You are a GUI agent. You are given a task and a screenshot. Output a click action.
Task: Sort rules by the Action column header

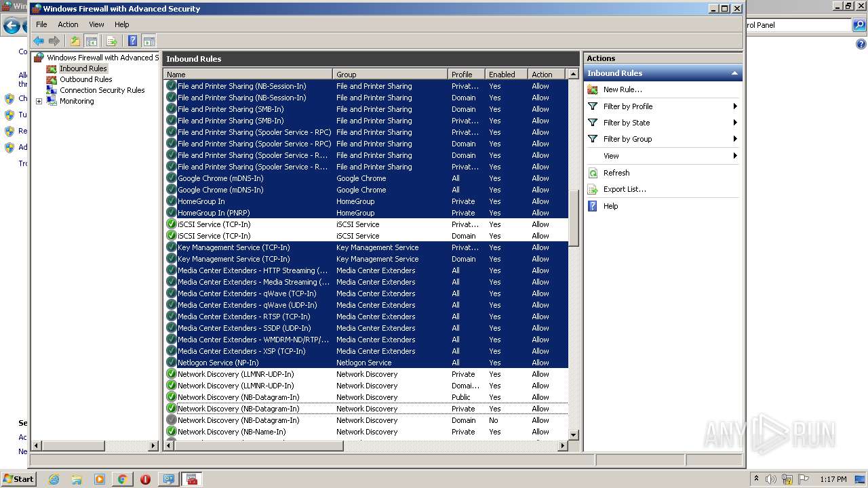[x=546, y=75]
